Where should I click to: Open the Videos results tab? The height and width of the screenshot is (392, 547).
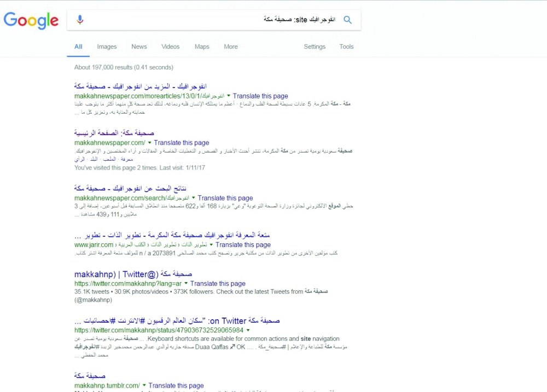click(170, 47)
